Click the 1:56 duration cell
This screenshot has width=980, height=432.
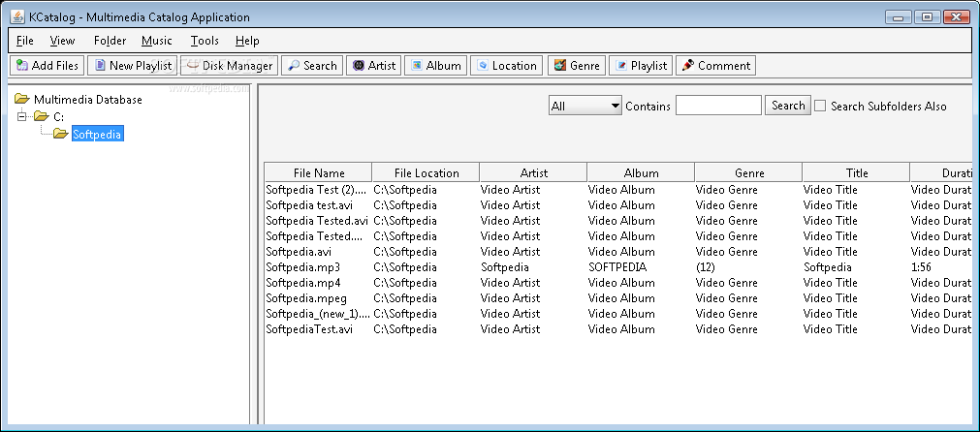(940, 267)
